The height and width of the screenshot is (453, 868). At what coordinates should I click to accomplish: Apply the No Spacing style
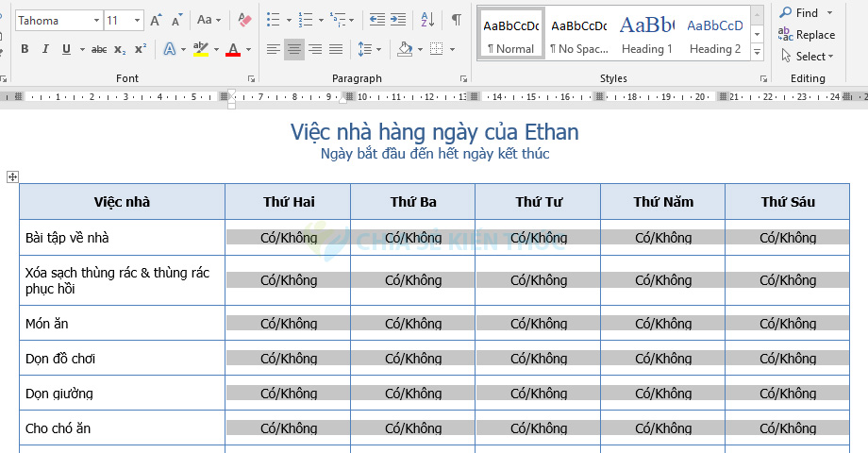click(579, 34)
